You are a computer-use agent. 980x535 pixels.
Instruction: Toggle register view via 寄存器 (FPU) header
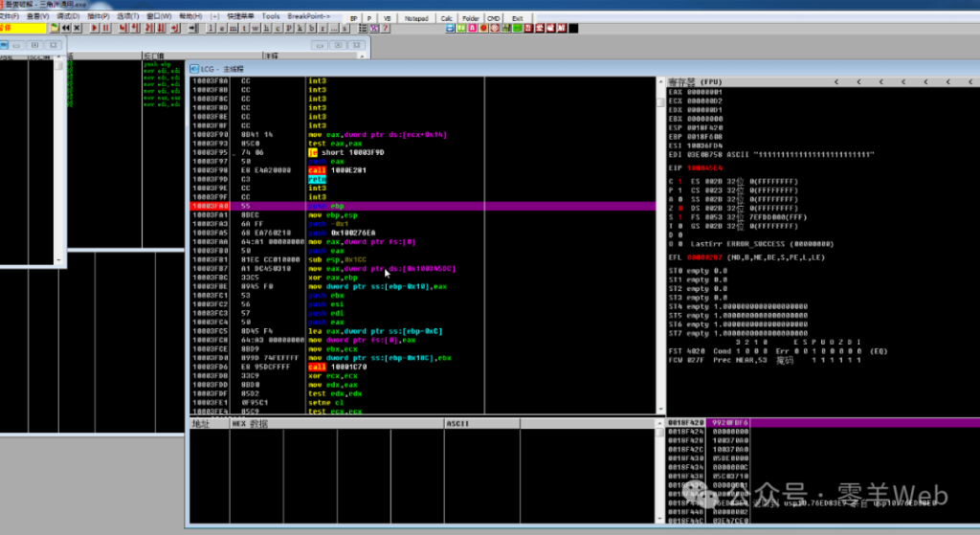click(x=695, y=82)
